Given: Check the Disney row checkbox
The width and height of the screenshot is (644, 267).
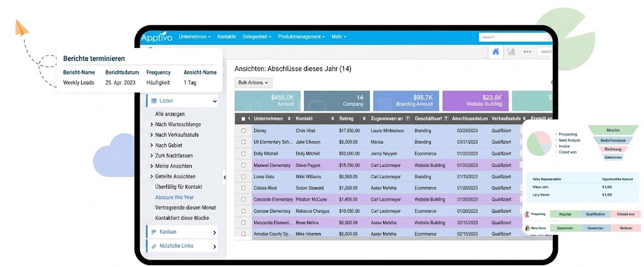Looking at the screenshot, I should [x=243, y=131].
